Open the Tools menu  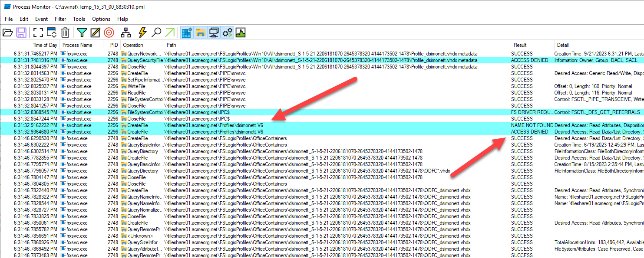[x=79, y=19]
